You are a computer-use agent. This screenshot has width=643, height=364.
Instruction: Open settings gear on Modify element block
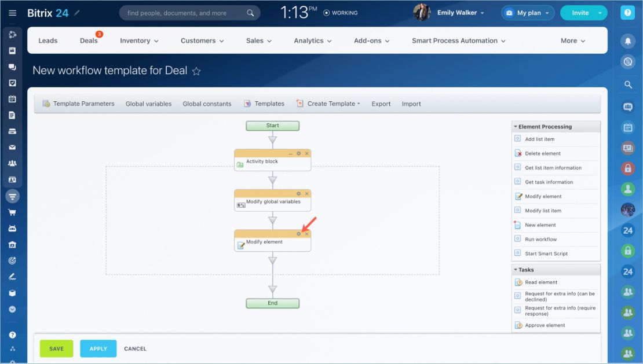(x=298, y=234)
